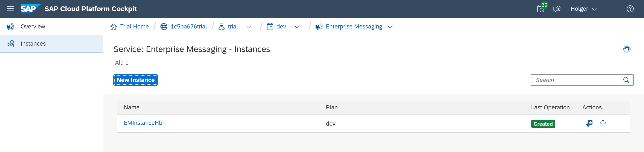Click the home icon in breadcrumb
The image size is (644, 152).
point(113,26)
